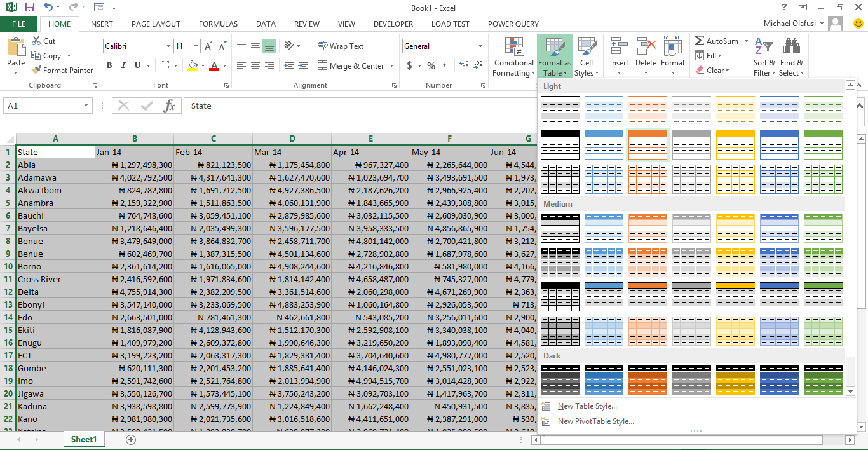
Task: Switch to the POWER QUERY tab
Action: [x=512, y=24]
